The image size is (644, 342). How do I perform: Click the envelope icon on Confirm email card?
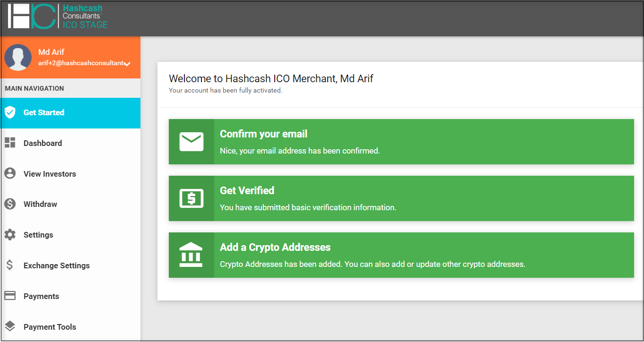[x=191, y=142]
